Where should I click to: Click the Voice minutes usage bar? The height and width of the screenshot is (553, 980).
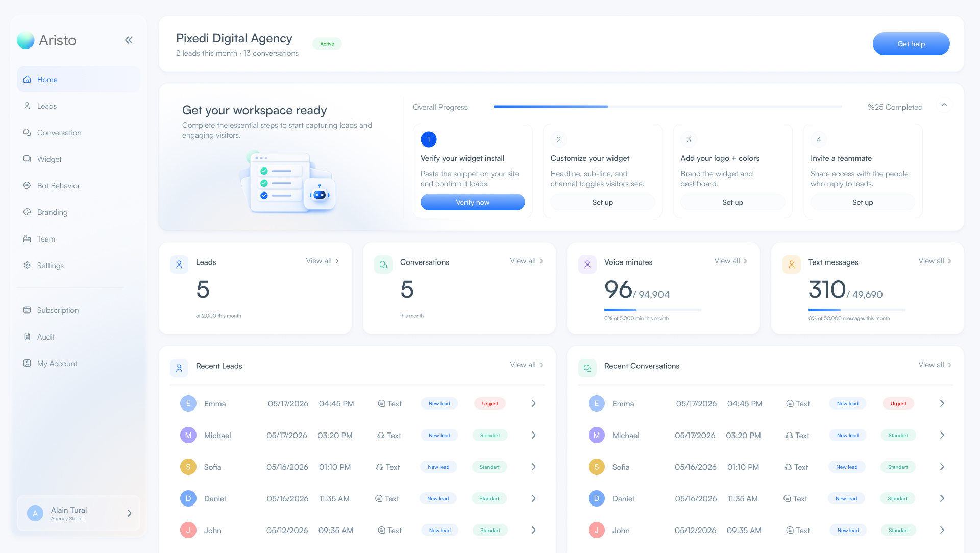point(653,310)
